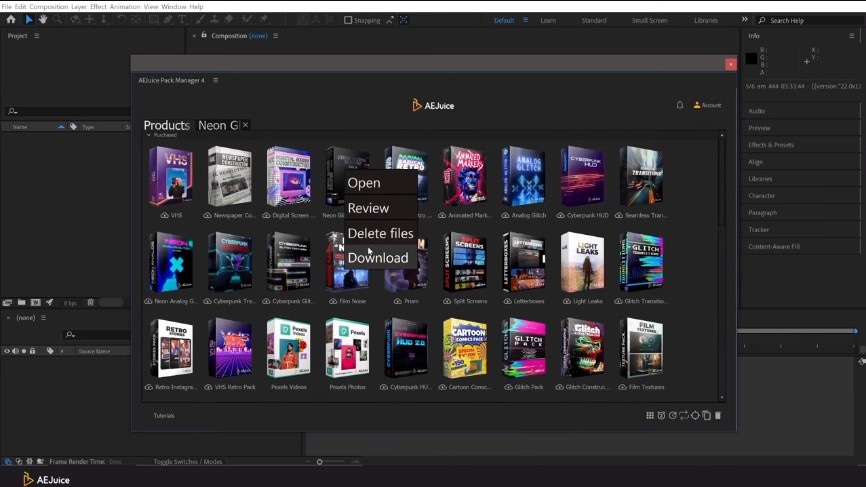Image resolution: width=866 pixels, height=487 pixels.
Task: Switch to the Products tab
Action: point(166,125)
